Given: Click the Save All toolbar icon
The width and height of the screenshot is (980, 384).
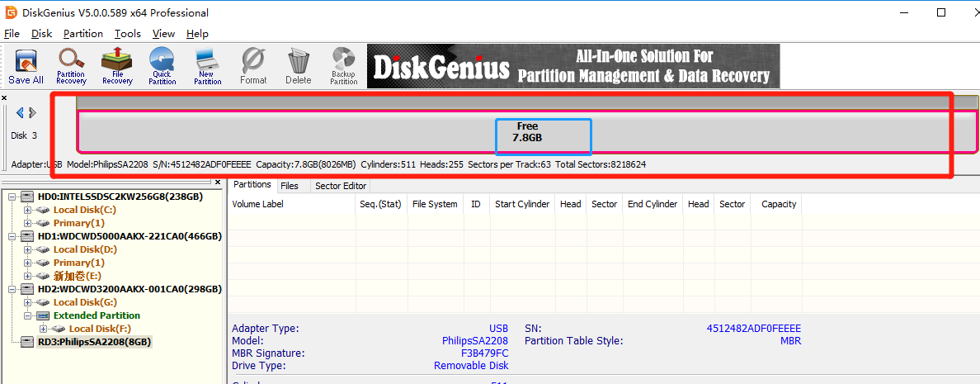Looking at the screenshot, I should point(26,67).
